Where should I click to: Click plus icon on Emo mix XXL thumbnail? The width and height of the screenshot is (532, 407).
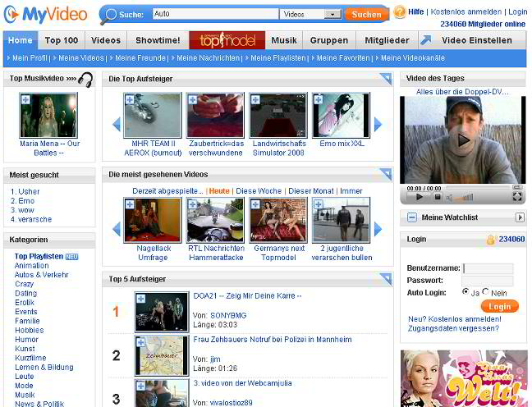319,99
